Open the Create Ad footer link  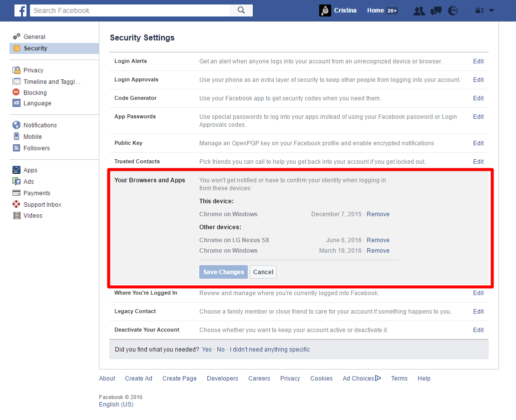point(138,378)
